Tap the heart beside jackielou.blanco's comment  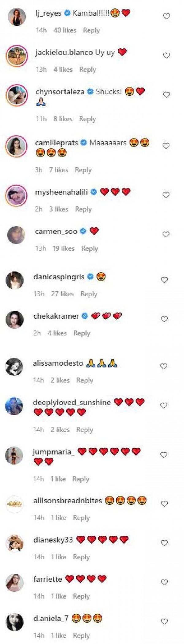point(166,56)
